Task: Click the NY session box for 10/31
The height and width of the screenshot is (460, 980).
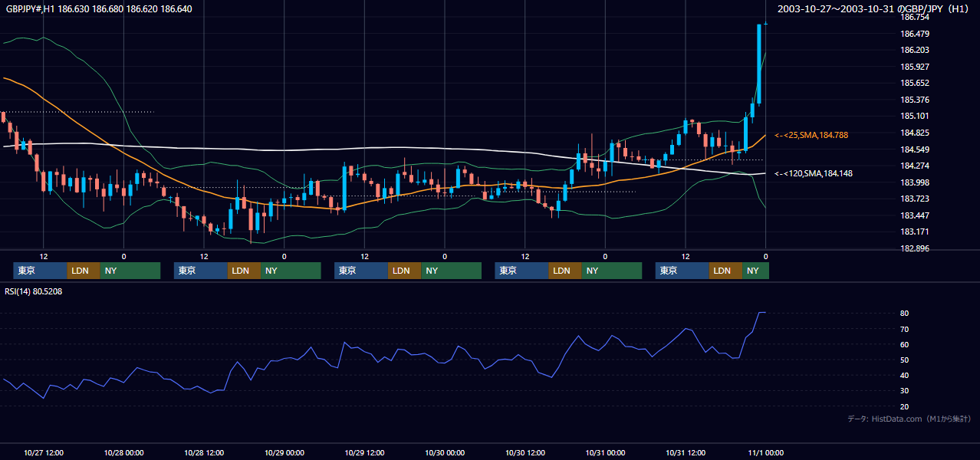Action: (x=755, y=271)
